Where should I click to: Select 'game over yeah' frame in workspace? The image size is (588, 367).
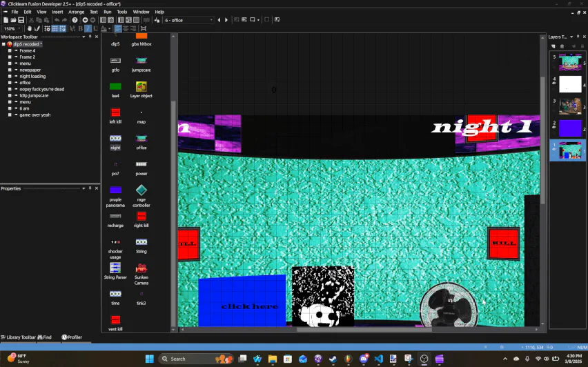[35, 115]
